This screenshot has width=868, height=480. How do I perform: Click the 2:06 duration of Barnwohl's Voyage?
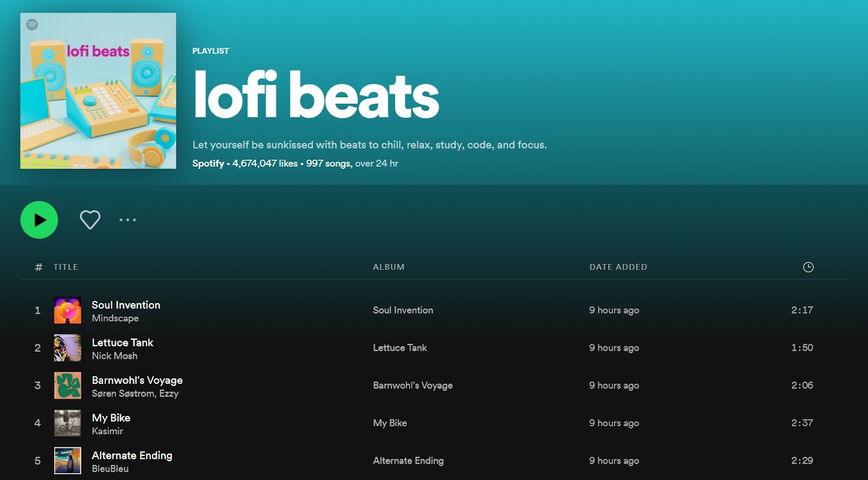[x=802, y=386]
